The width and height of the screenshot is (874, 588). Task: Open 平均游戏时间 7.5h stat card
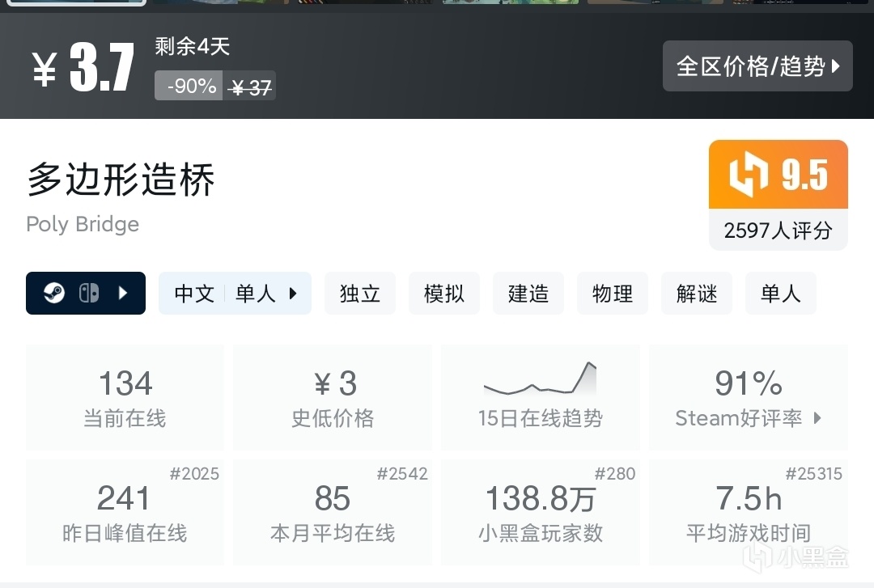click(x=748, y=512)
